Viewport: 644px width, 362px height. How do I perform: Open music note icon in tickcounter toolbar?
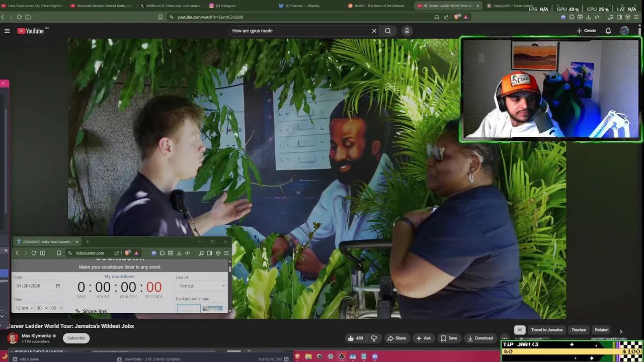tap(201, 253)
